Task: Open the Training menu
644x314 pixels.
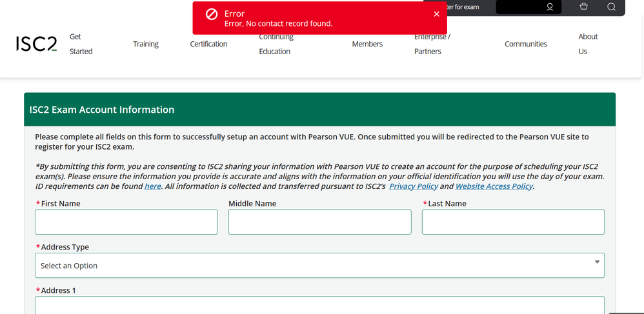Action: pyautogui.click(x=146, y=44)
